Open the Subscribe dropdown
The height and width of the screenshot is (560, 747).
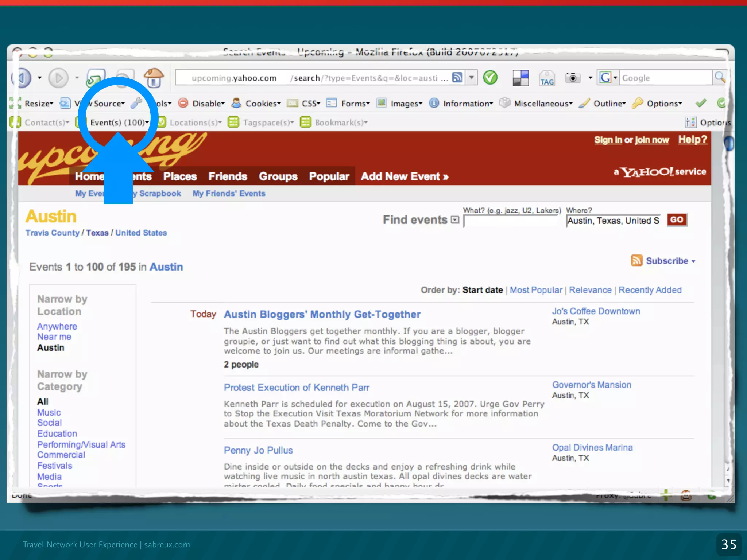point(670,261)
